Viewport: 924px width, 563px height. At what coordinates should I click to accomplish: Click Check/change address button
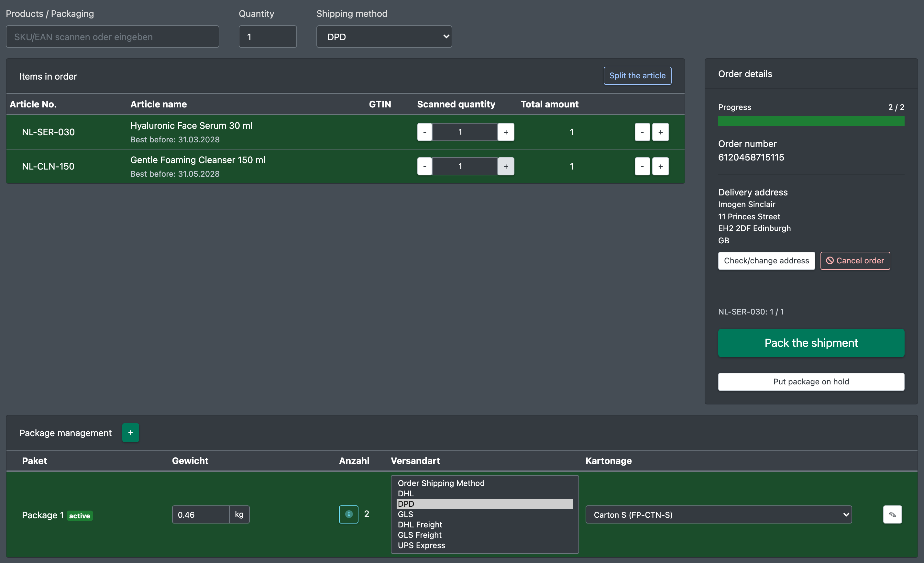tap(766, 261)
